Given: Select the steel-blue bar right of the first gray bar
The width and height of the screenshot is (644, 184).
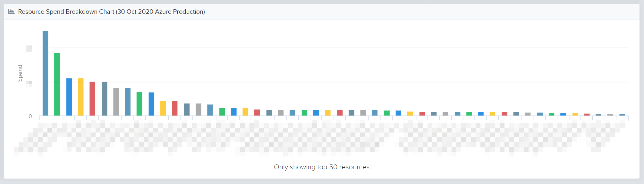Looking at the screenshot, I should [128, 102].
